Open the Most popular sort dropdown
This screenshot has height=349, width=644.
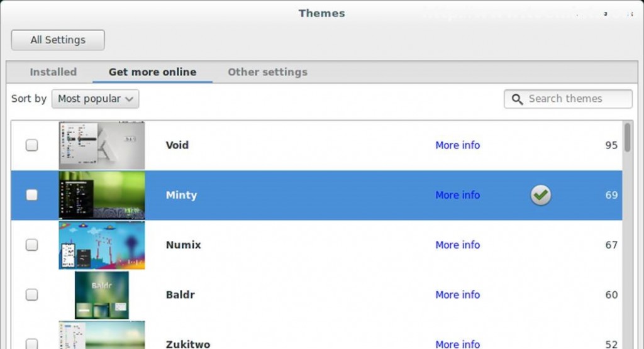95,99
